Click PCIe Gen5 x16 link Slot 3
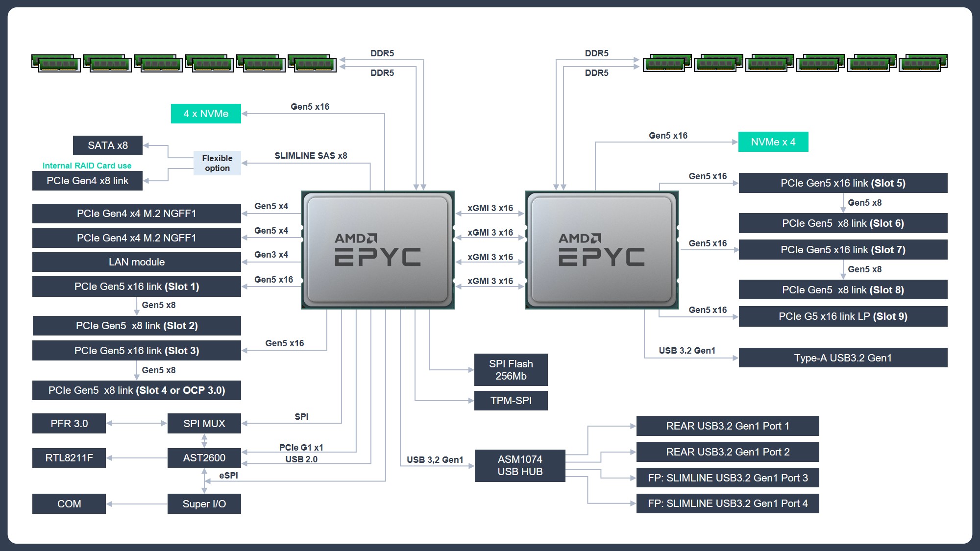This screenshot has width=980, height=551. click(137, 351)
